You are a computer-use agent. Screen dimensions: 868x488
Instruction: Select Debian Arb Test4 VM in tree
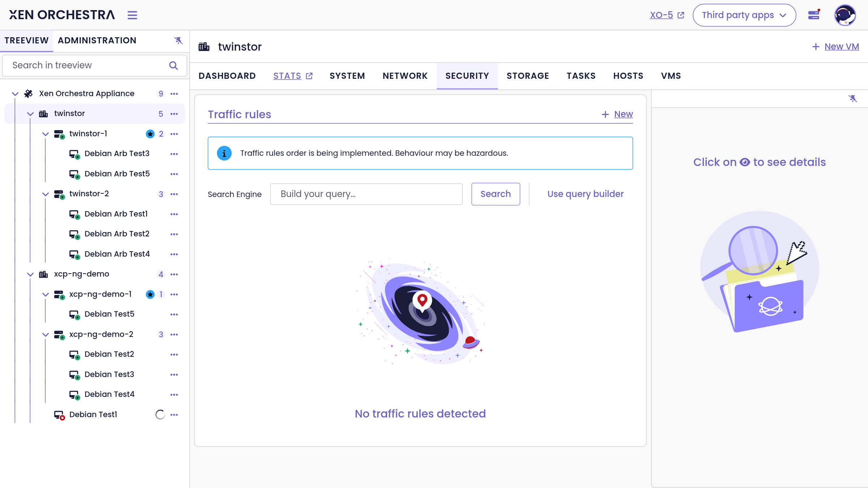(117, 254)
